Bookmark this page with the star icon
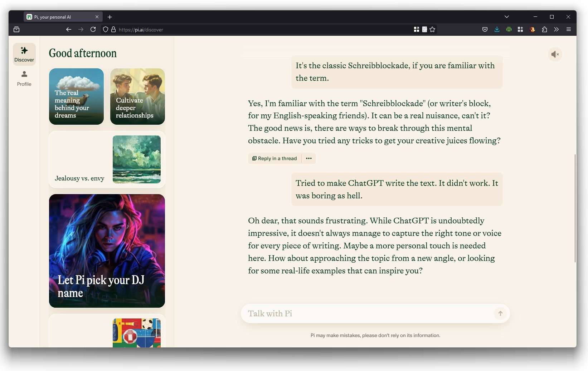Viewport: 588px width, 371px height. (x=432, y=30)
